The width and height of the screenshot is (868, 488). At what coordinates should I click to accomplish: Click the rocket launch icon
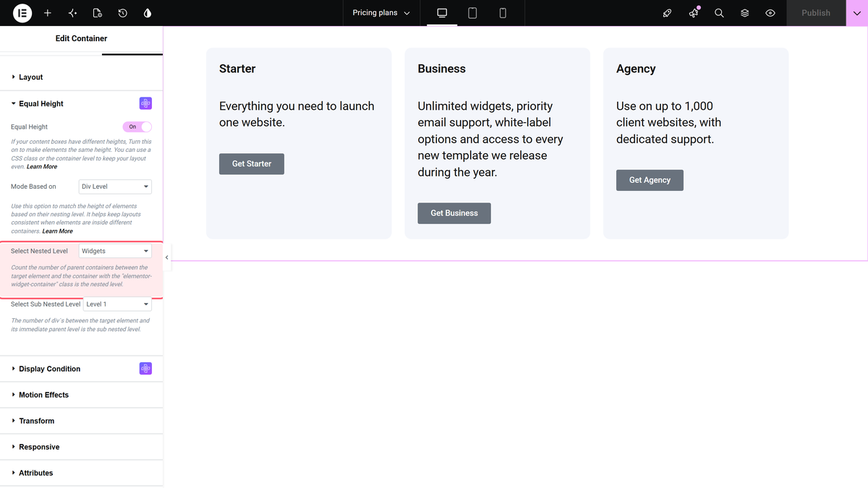click(668, 13)
